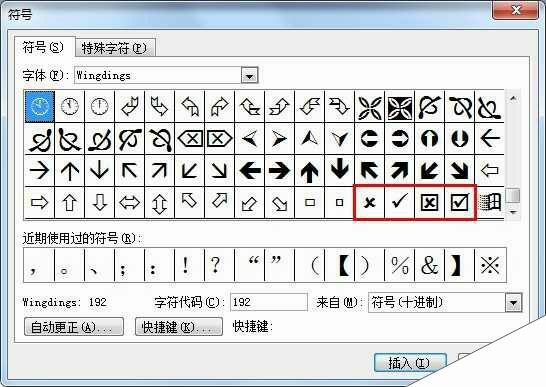Click the symbol grid scrollbar thumb
Viewport: 546px width, 387px height.
pyautogui.click(x=513, y=195)
